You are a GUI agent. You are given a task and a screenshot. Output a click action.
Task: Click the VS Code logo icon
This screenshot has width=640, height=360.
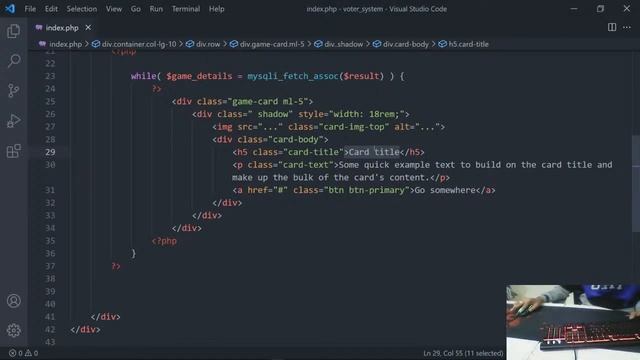tap(10, 9)
